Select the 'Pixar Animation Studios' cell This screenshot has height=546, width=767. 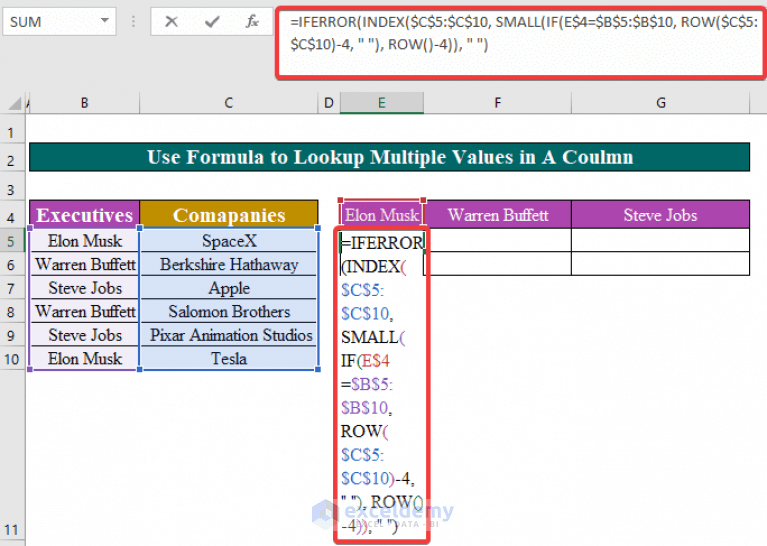228,335
